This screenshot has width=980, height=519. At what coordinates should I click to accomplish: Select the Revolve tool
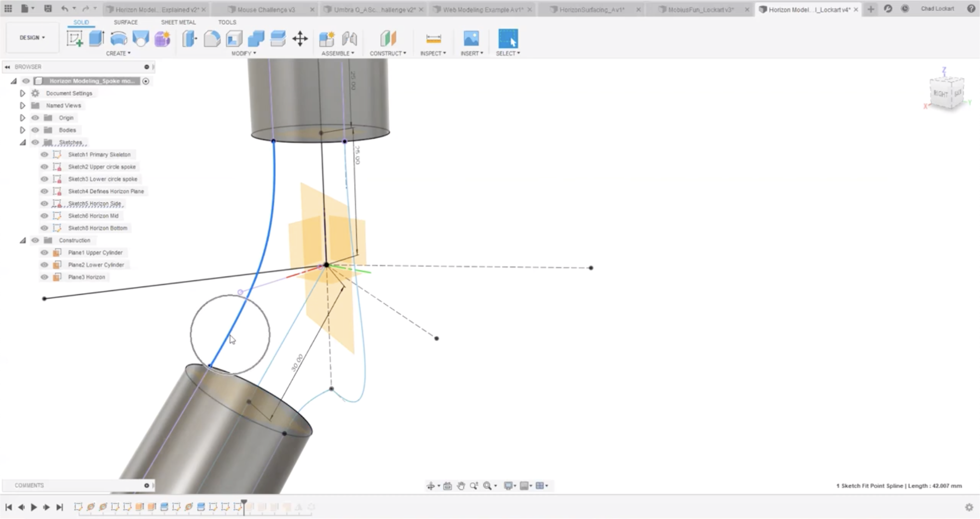coord(118,38)
